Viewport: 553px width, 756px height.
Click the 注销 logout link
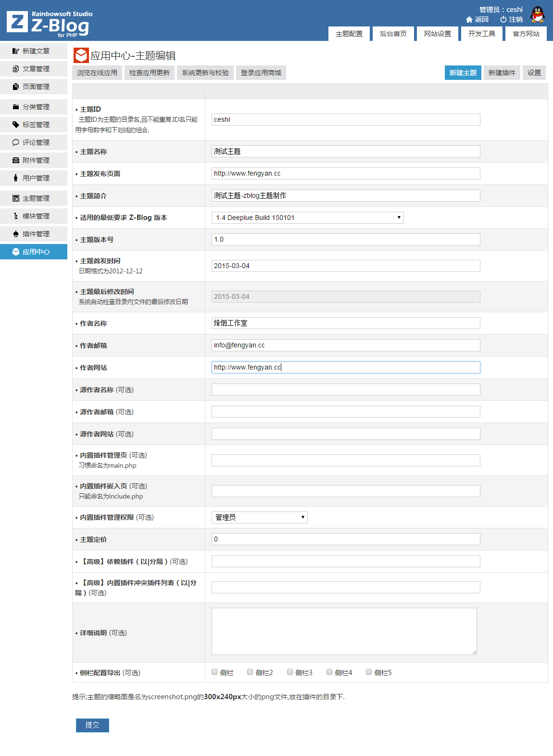click(516, 19)
